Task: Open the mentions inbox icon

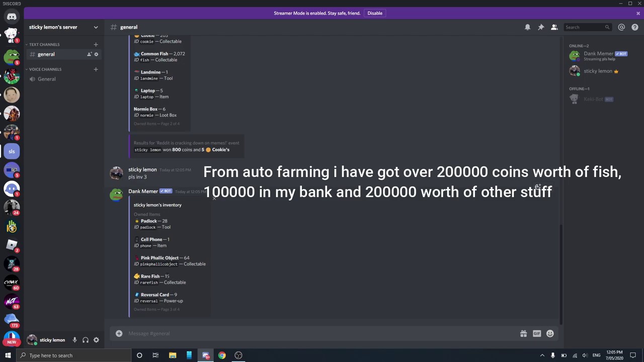Action: tap(621, 27)
